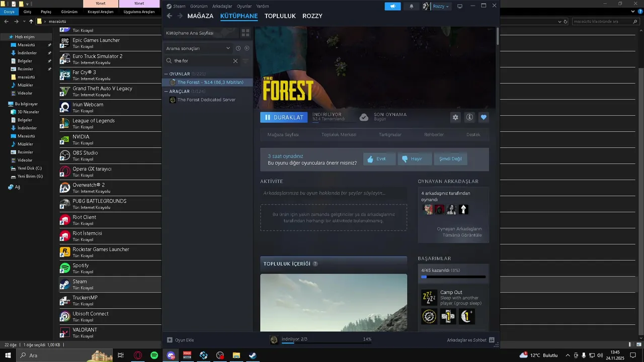Select Euro Truck Simulator 2 shortcut
Viewport: 644px width, 362px height.
[x=110, y=59]
